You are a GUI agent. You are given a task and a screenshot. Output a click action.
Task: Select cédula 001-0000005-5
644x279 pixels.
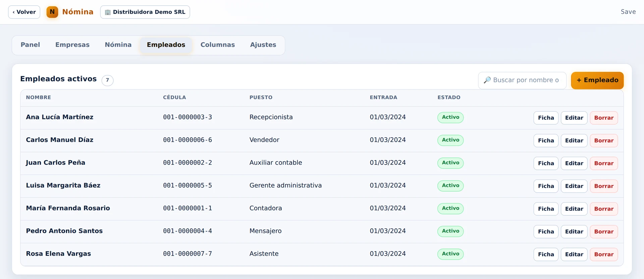187,186
